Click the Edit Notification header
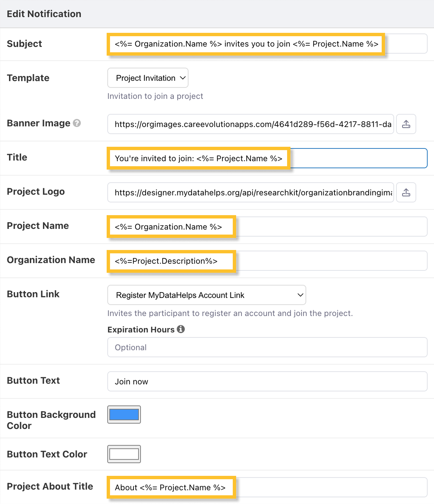The height and width of the screenshot is (504, 434). pos(44,14)
